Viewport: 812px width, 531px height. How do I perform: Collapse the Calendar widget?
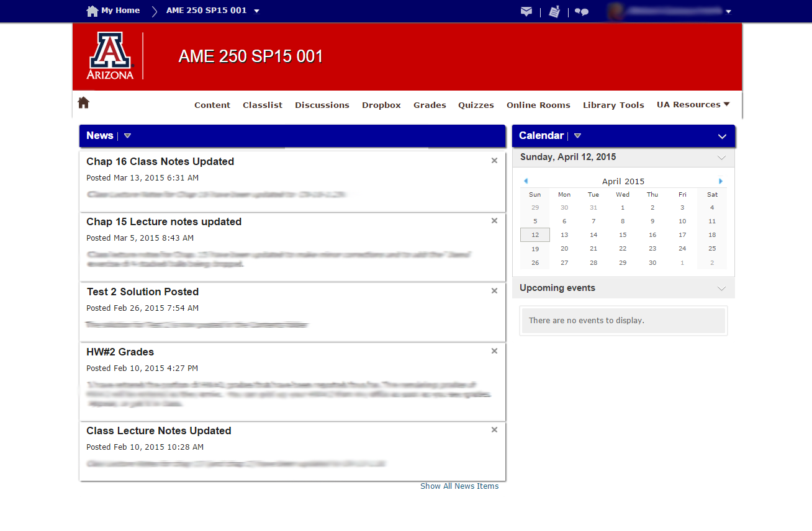click(722, 136)
